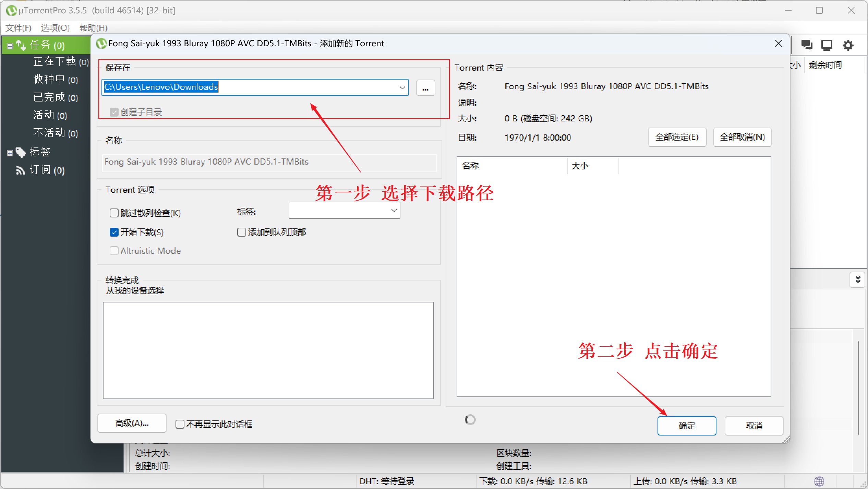
Task: Check 不再显示此对话框 option
Action: click(x=180, y=424)
